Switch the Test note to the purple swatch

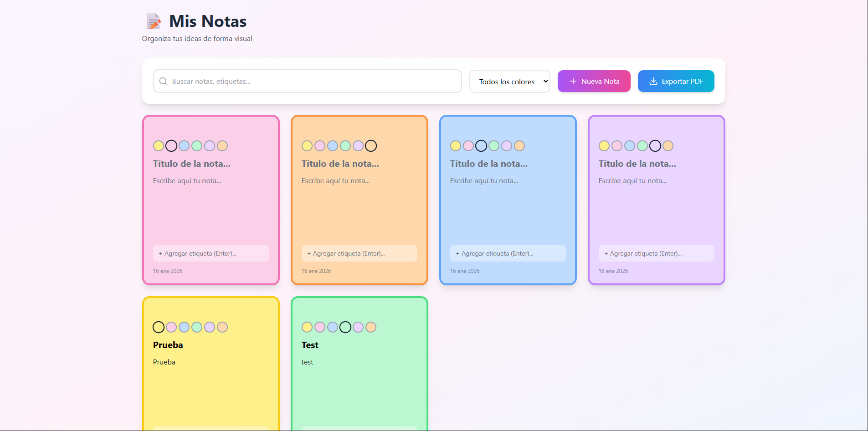pyautogui.click(x=358, y=327)
